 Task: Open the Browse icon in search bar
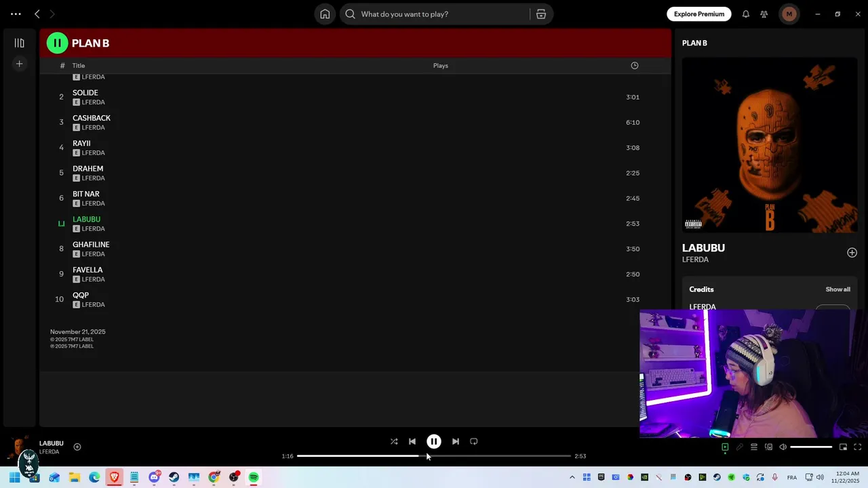coord(541,14)
